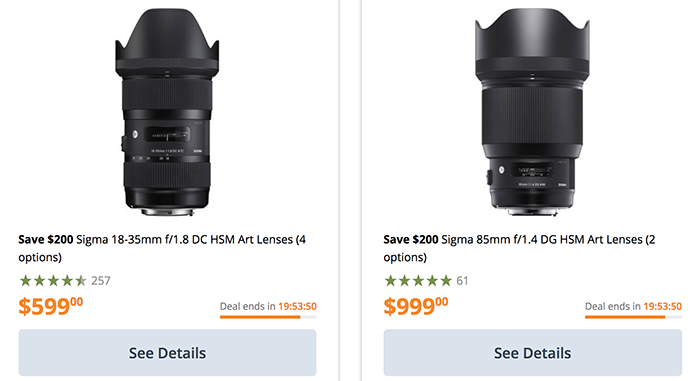Open Sigma 18-35mm lens product image
Viewport: 700px width, 381px height.
[167, 112]
